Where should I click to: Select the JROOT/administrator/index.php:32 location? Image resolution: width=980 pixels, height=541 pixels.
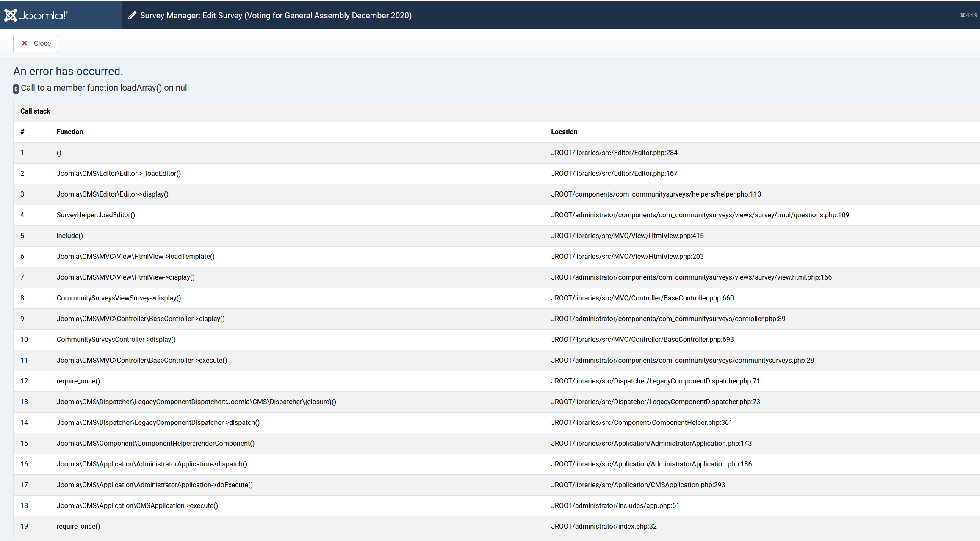coord(604,526)
